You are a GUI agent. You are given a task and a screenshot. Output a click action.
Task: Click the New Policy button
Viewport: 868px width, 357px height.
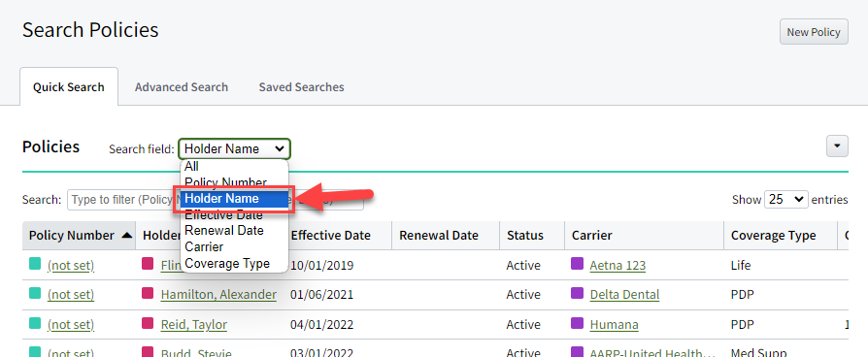coord(814,32)
